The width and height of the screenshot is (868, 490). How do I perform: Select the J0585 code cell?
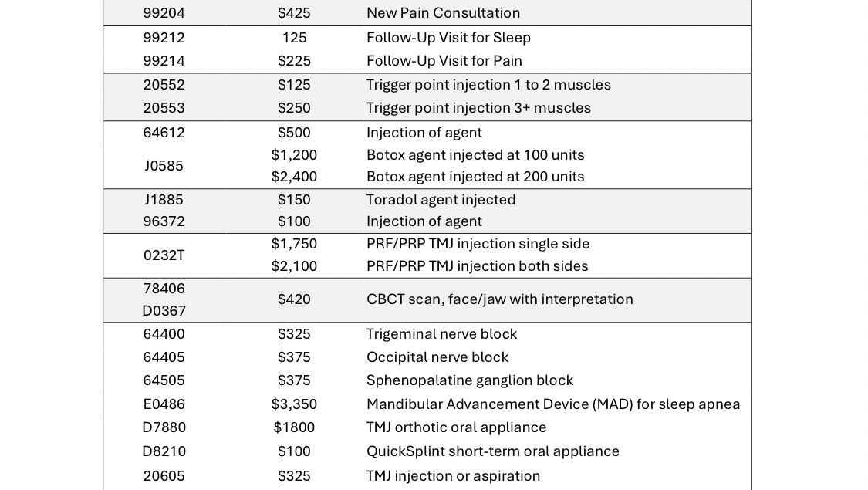164,166
